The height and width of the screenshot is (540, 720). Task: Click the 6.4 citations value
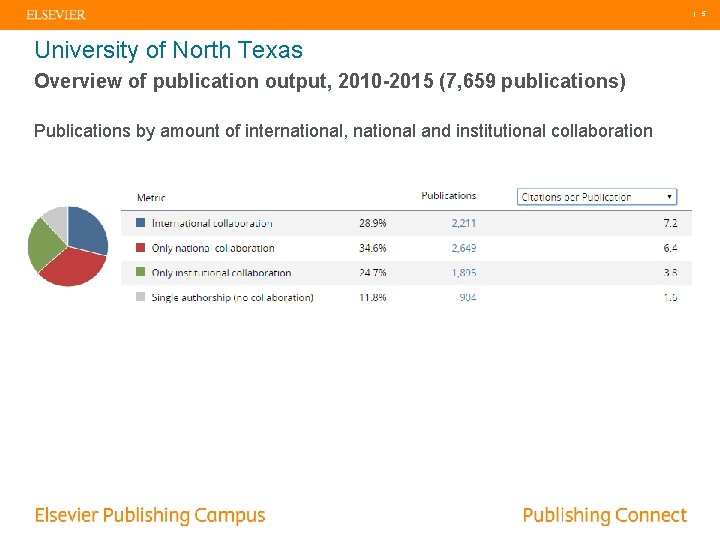pyautogui.click(x=670, y=248)
